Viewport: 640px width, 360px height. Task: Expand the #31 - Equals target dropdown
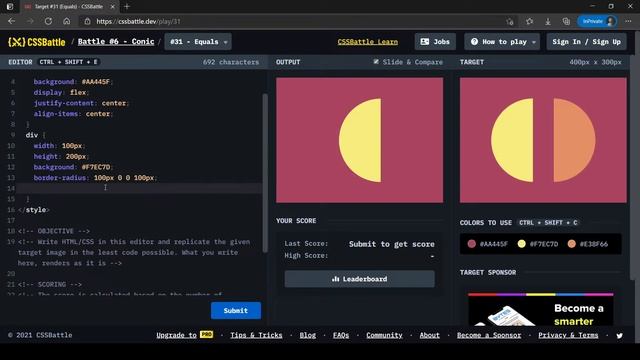click(198, 42)
